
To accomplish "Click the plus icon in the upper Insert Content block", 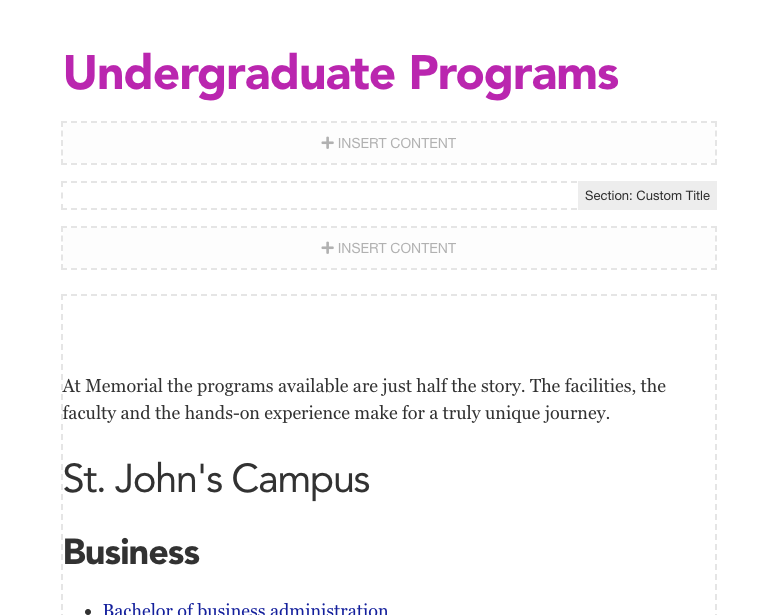I will point(327,143).
